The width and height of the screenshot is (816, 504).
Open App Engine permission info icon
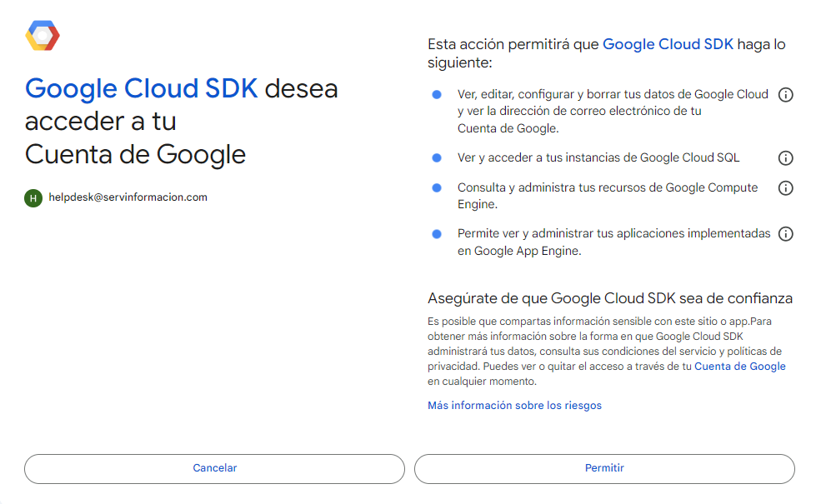(785, 233)
